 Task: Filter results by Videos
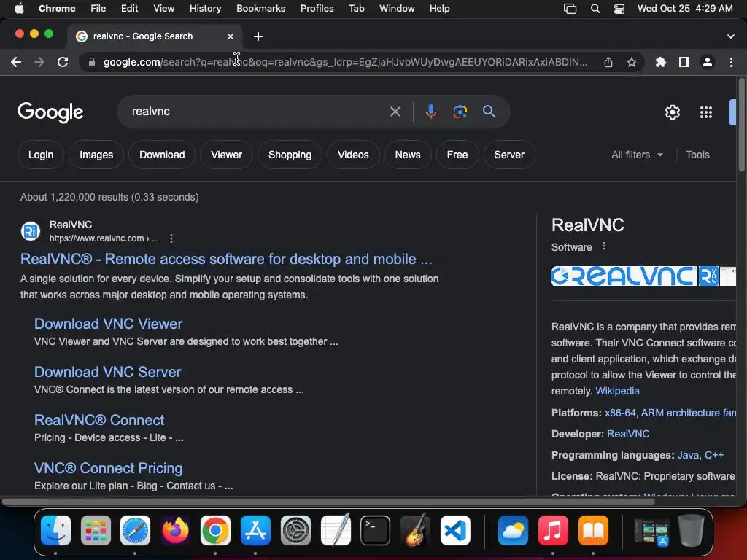click(353, 155)
